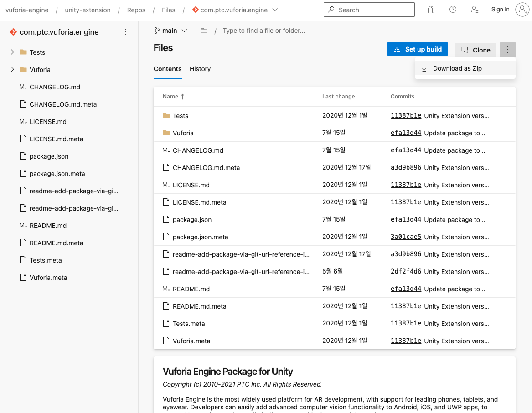
Task: Open Vuforia.meta in the file table
Action: pos(191,341)
